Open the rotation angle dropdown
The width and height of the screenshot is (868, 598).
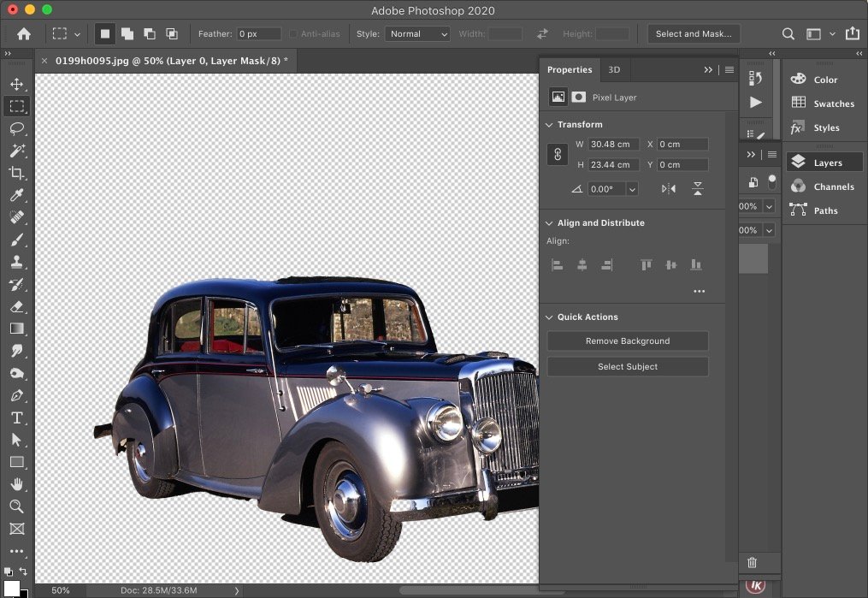[632, 189]
